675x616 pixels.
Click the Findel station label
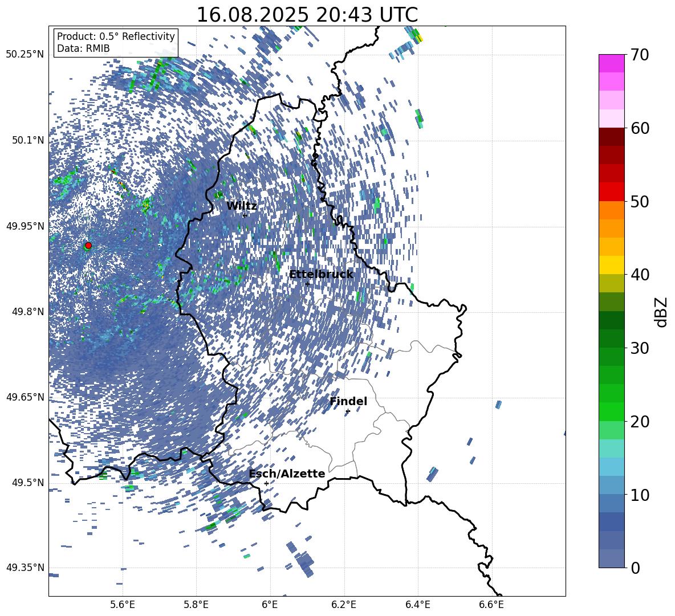click(348, 401)
